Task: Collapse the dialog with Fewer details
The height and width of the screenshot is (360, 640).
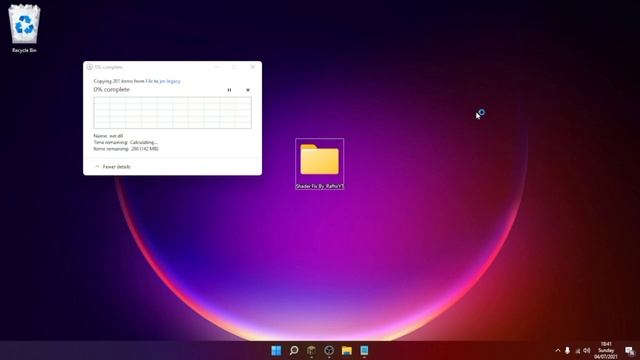Action: tap(113, 167)
